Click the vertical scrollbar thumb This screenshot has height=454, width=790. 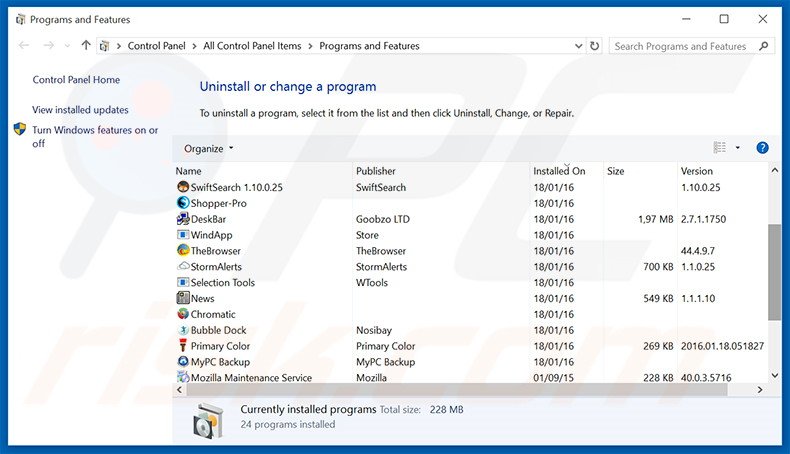774,272
